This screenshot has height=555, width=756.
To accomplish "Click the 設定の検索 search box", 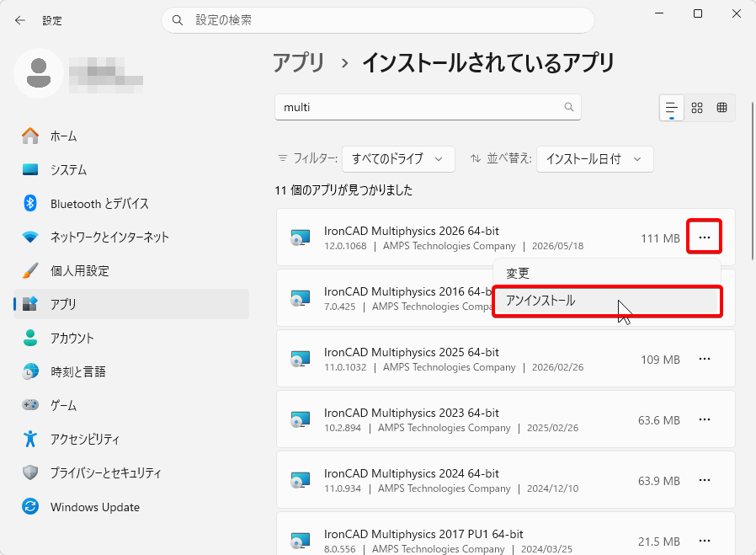I will point(377,20).
